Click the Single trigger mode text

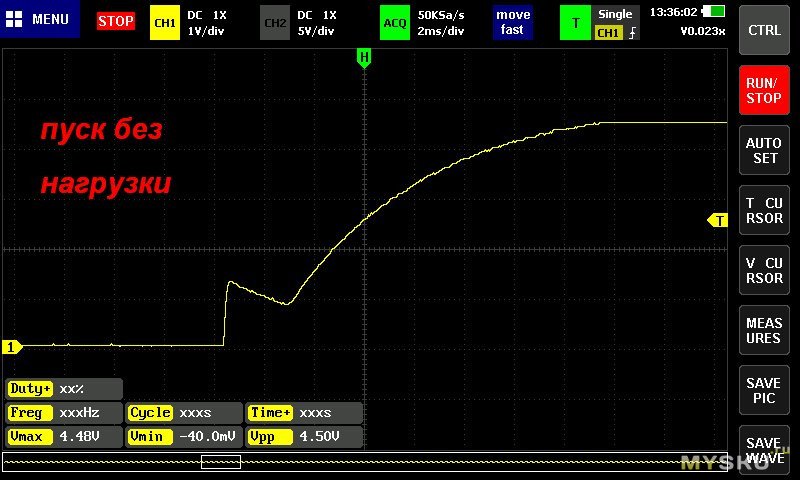615,14
